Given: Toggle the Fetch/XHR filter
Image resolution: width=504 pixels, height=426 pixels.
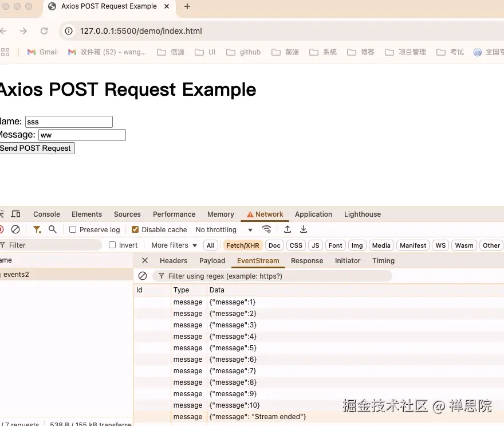Looking at the screenshot, I should click(243, 245).
